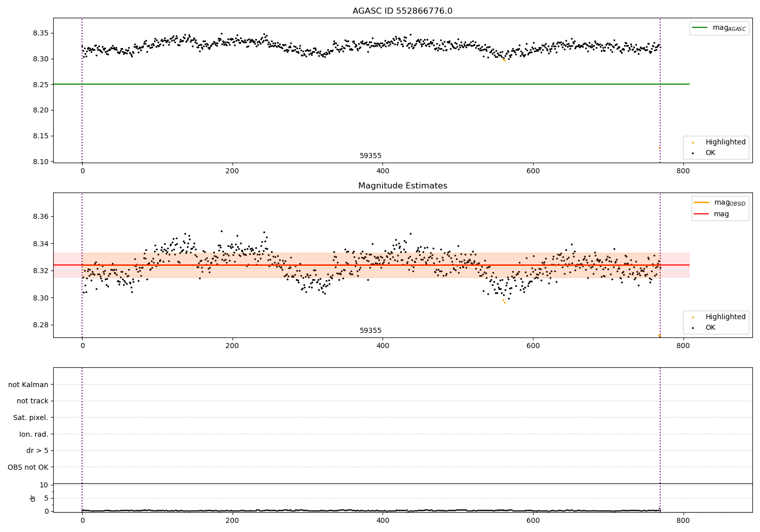Click the 8.34 y-axis tick label
This screenshot has width=760, height=532.
(x=40, y=244)
